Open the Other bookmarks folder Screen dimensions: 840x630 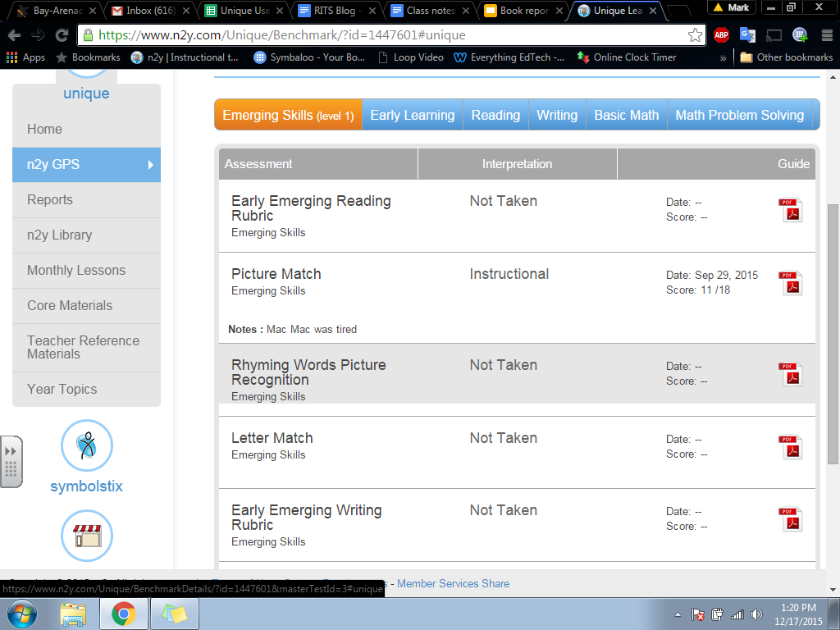(x=787, y=57)
